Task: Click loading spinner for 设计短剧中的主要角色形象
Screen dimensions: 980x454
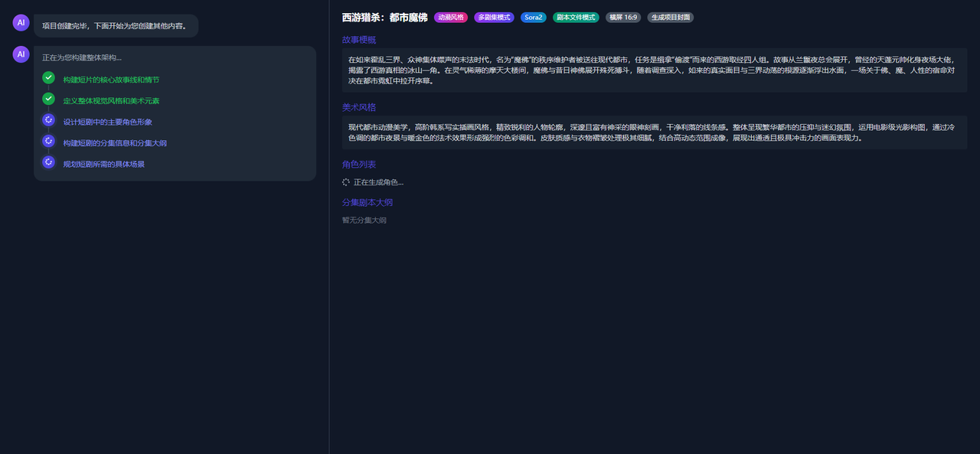Action: [x=48, y=120]
